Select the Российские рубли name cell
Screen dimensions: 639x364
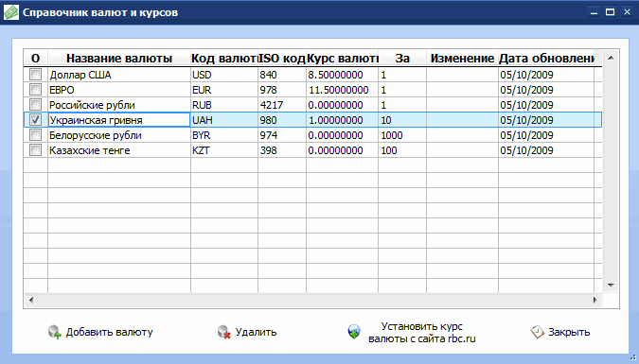[119, 105]
